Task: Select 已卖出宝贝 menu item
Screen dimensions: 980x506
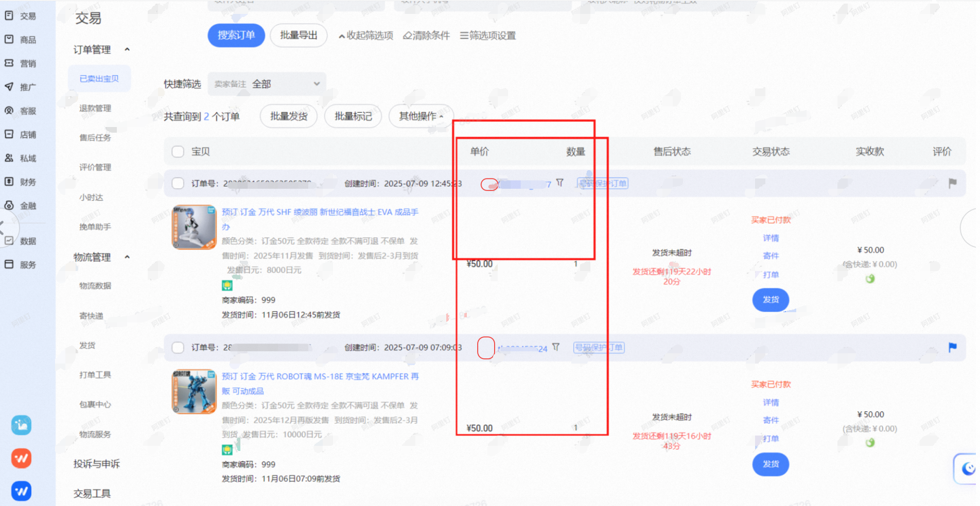Action: pos(99,79)
